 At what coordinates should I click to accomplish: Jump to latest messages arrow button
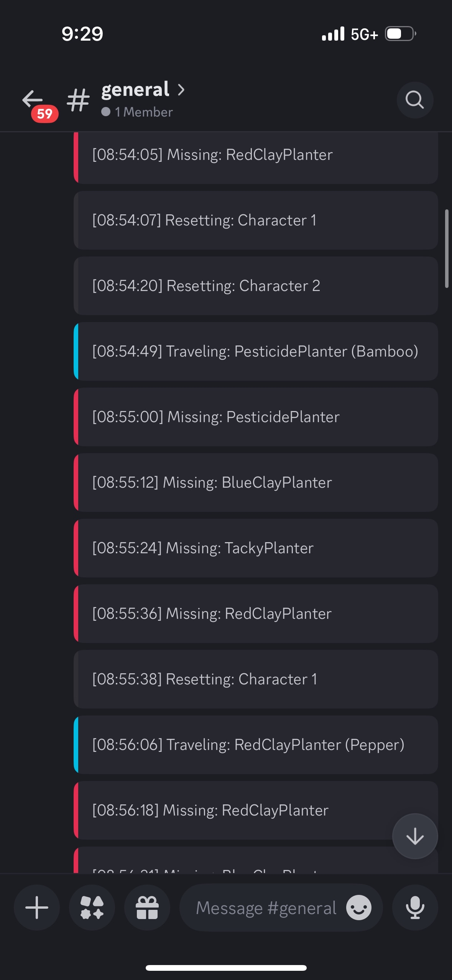pos(415,836)
